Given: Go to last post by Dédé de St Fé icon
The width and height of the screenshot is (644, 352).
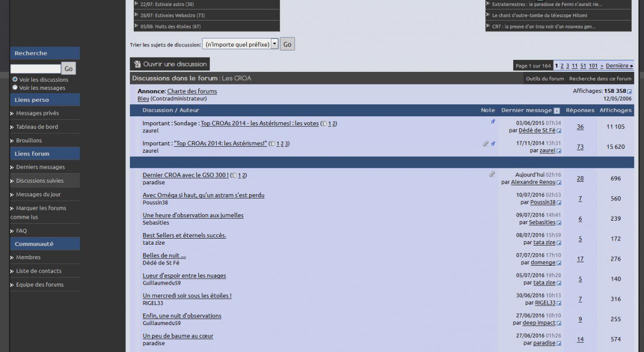Looking at the screenshot, I should (559, 131).
